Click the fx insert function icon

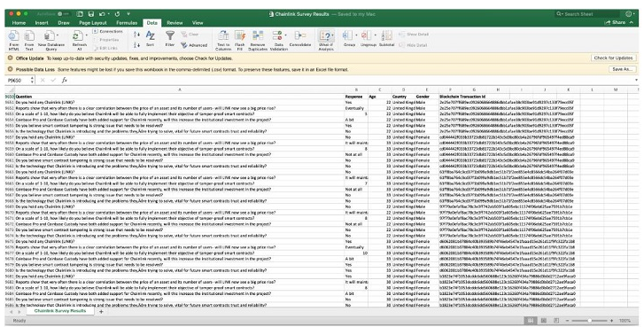click(x=65, y=81)
